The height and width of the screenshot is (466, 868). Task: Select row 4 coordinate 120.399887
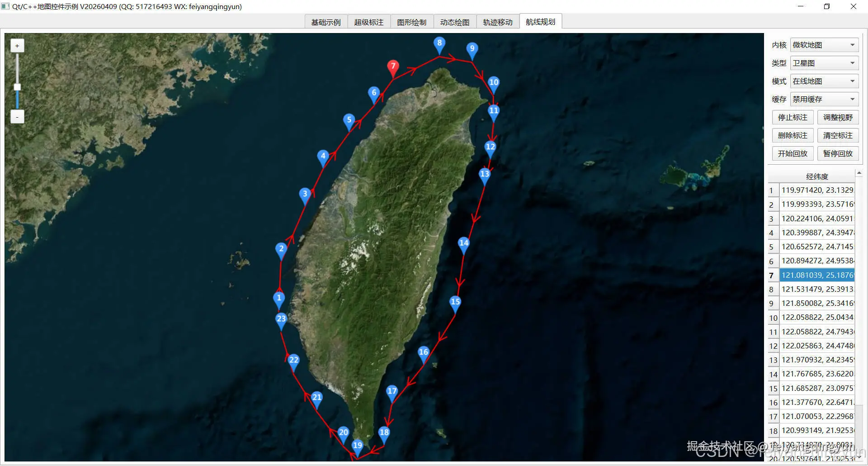[817, 233]
